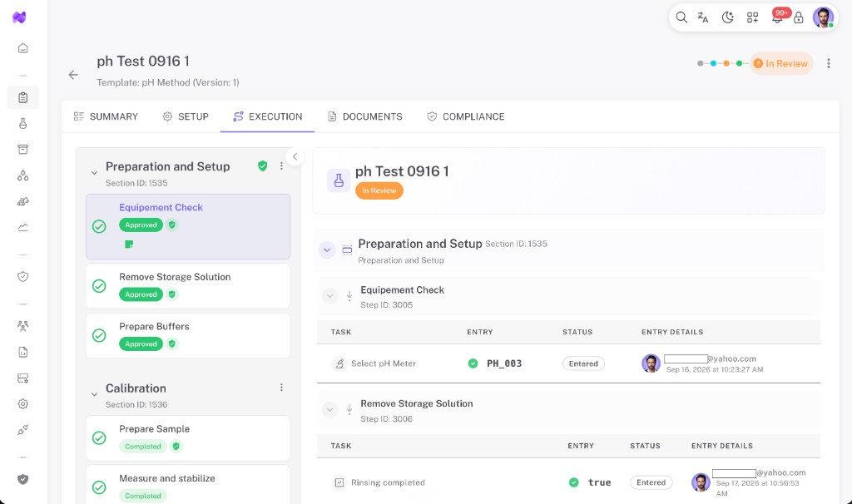Open the clipboard tests icon in the sidebar
The image size is (852, 504).
tap(22, 98)
